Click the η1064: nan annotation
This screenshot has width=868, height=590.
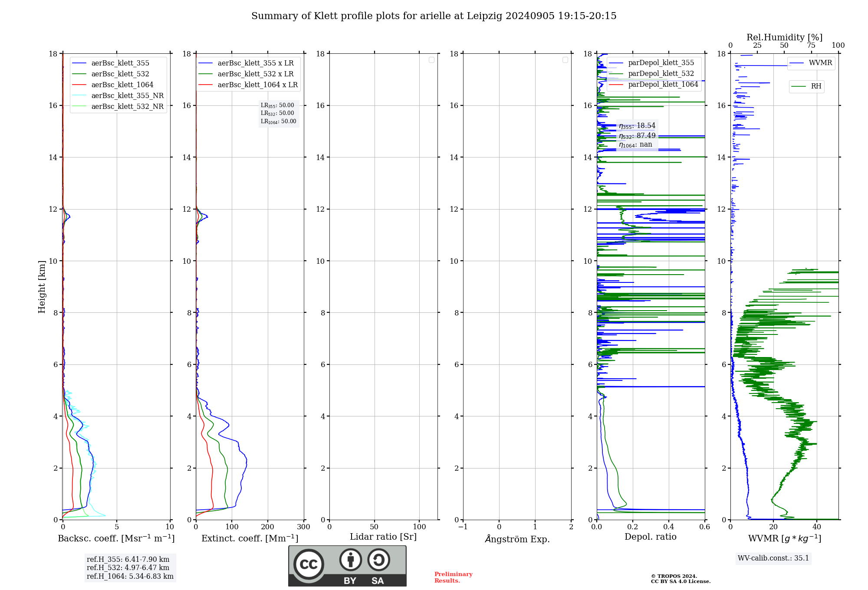coord(635,145)
